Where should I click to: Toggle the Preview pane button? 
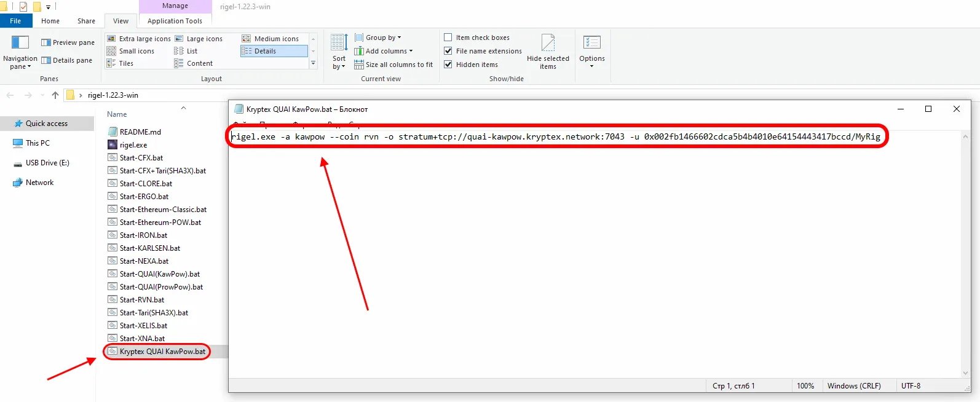coord(68,42)
